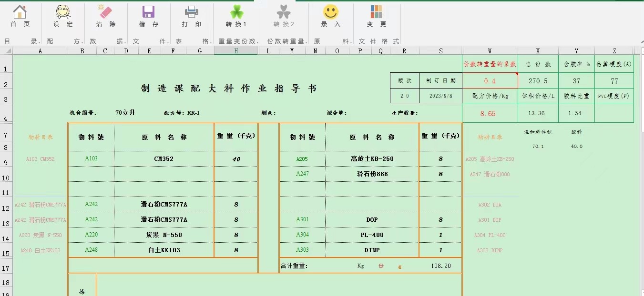Click the gray 转换2 clover icon

point(284,12)
